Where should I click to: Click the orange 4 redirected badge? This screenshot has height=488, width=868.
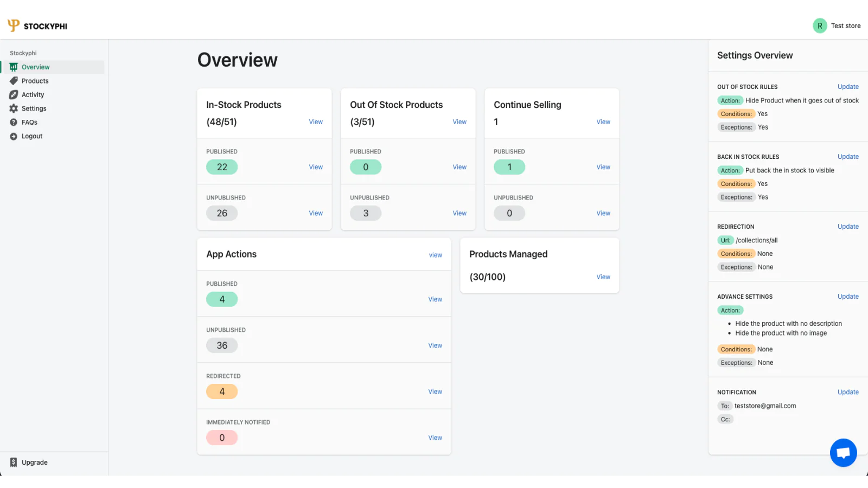(222, 391)
